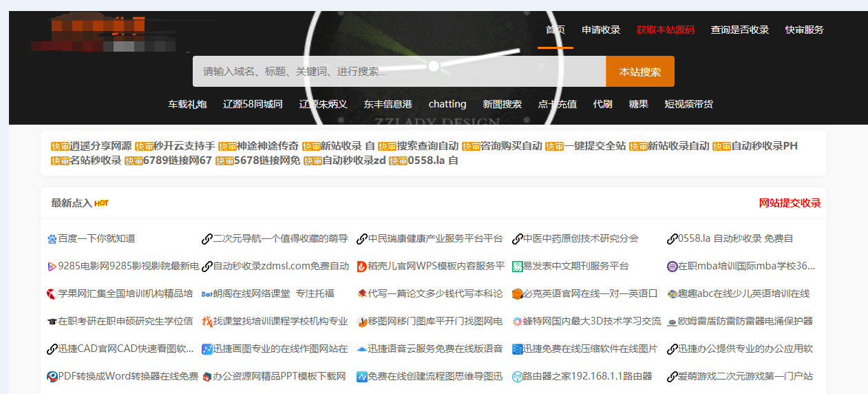868x394 pixels.
Task: Open the 代刷 quick link
Action: (x=602, y=104)
